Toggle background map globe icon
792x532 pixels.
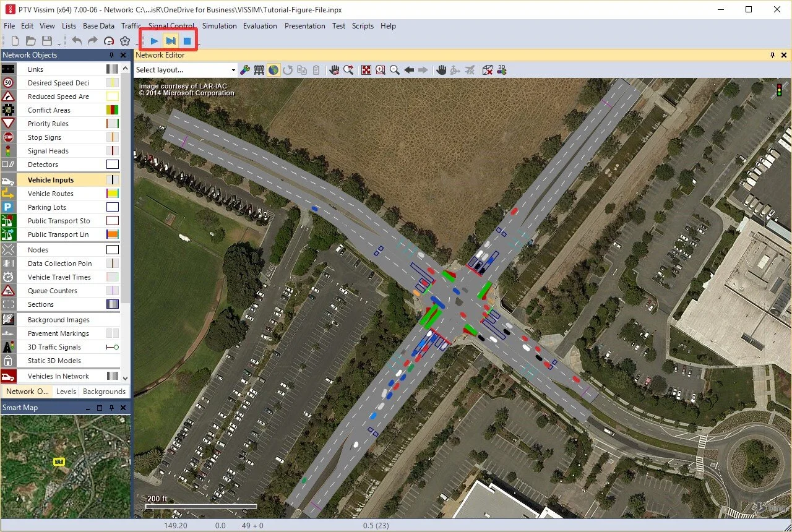point(273,70)
